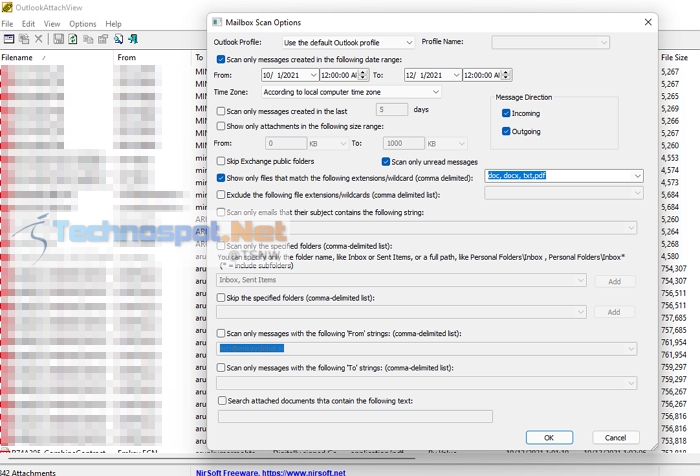Select the file size cell 753,818

click(x=674, y=441)
